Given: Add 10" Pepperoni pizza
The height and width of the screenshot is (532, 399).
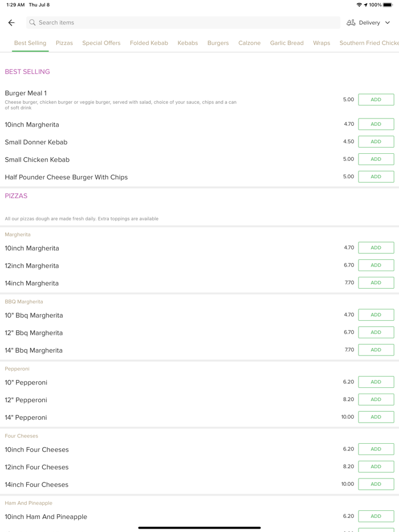Looking at the screenshot, I should coord(376,382).
